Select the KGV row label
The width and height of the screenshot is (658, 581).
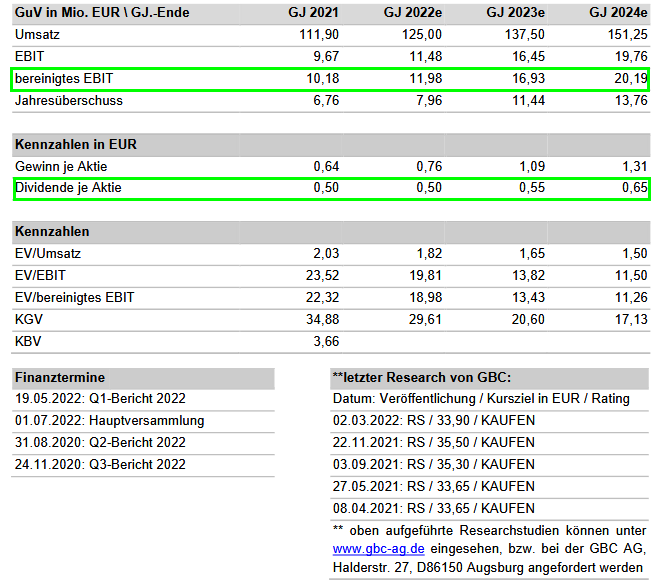click(x=29, y=319)
